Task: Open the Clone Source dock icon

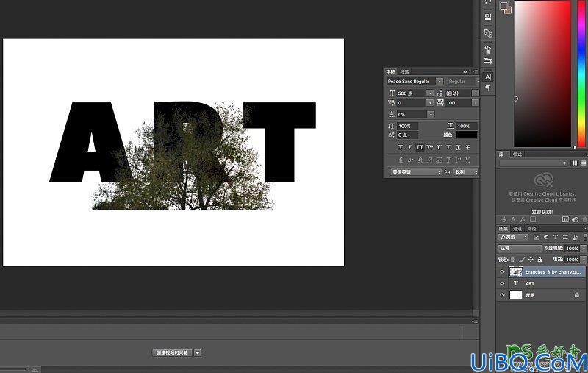Action: coord(488,33)
